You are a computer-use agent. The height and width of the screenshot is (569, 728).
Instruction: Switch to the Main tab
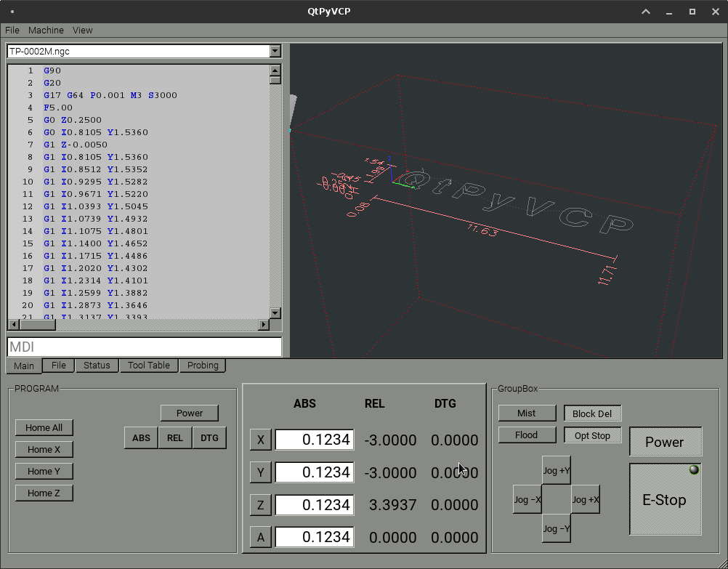24,366
